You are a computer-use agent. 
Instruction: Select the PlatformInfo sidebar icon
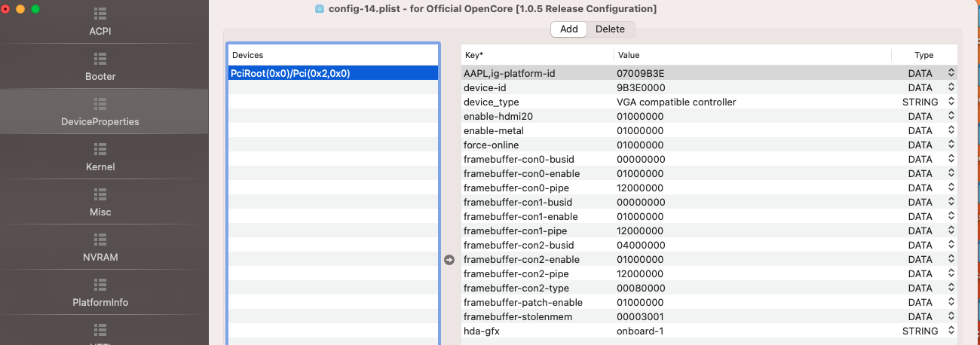click(100, 285)
